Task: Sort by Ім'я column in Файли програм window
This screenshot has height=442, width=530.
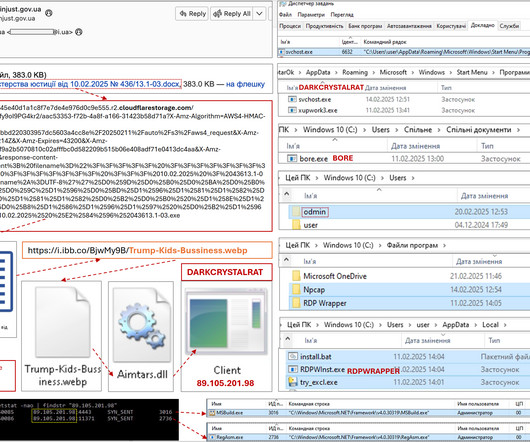Action: [310, 261]
